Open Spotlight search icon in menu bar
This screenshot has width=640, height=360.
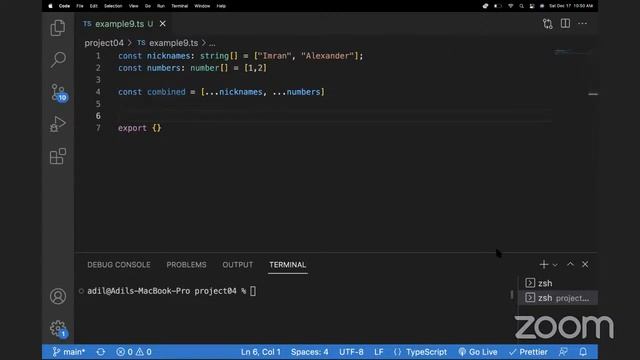tap(521, 6)
